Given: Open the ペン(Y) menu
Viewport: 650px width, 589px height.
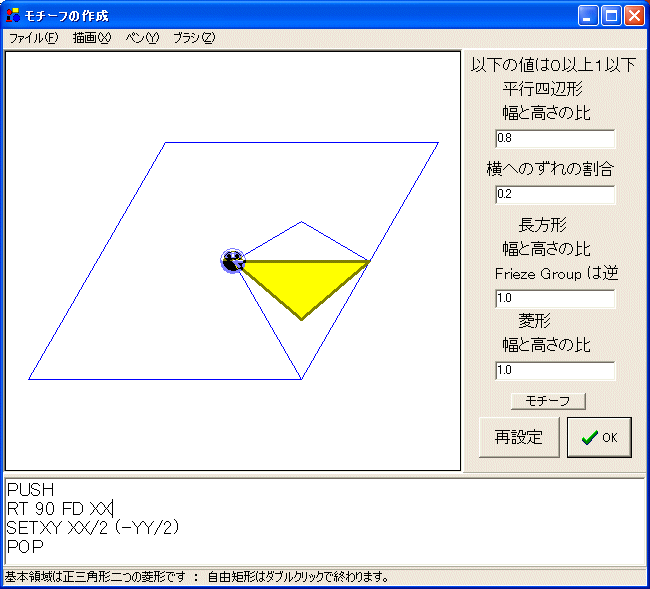Looking at the screenshot, I should pos(142,38).
